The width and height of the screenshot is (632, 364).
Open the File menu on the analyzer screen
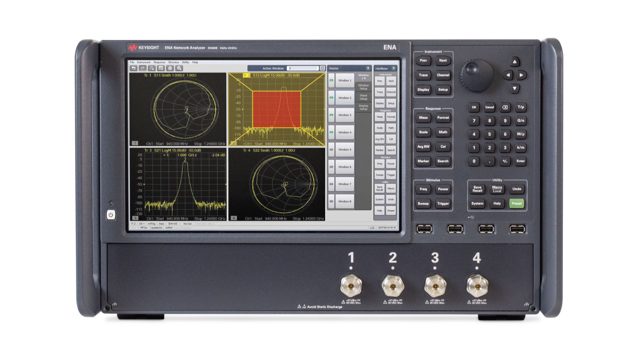click(x=132, y=62)
